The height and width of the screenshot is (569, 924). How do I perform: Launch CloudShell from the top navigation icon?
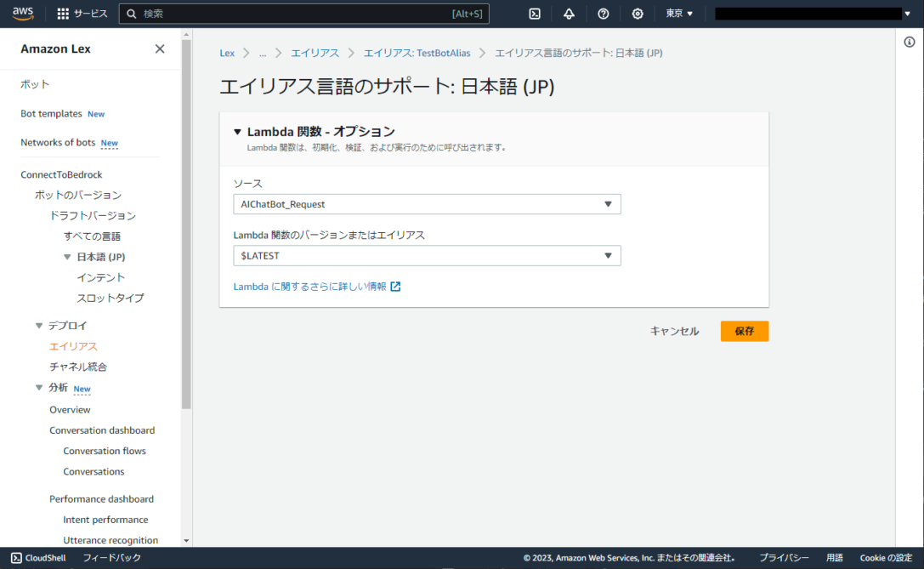pos(534,13)
